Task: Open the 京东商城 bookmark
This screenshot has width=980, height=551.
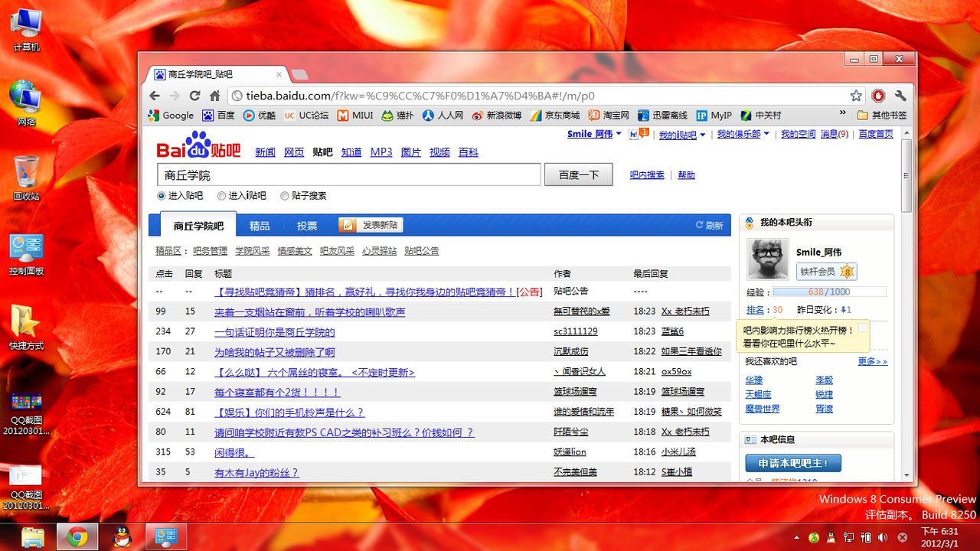Action: 555,116
